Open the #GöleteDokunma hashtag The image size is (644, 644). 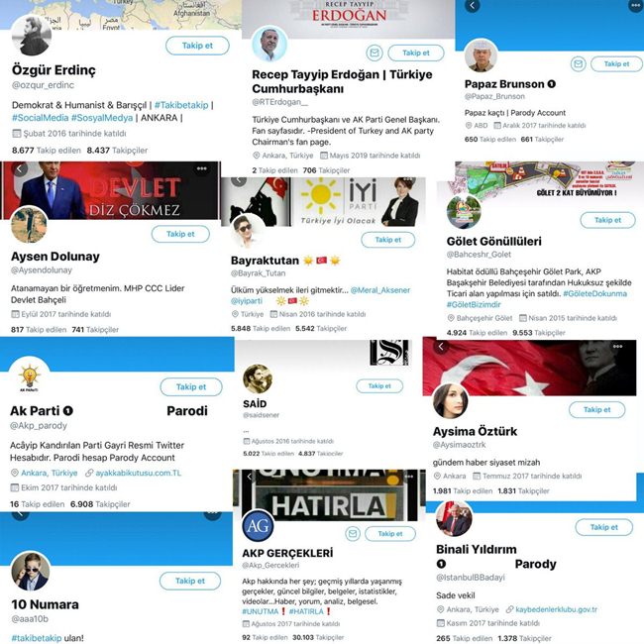pyautogui.click(x=594, y=293)
